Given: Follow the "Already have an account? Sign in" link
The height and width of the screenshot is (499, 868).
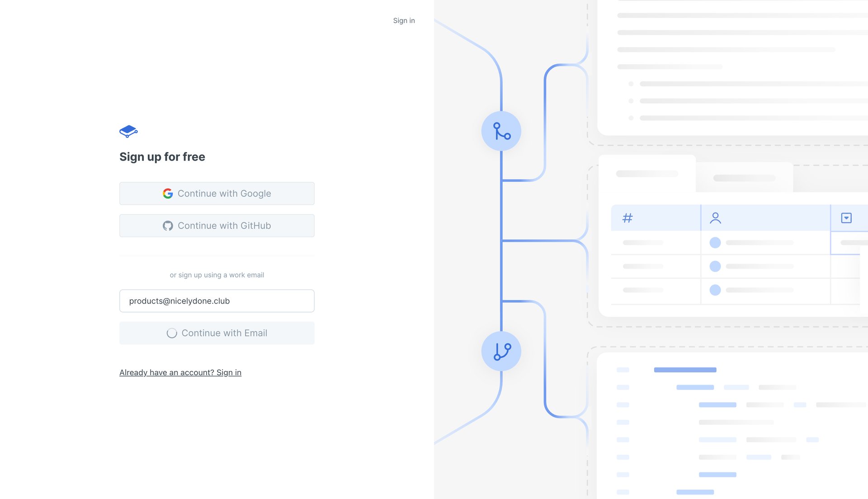Looking at the screenshot, I should [x=180, y=372].
